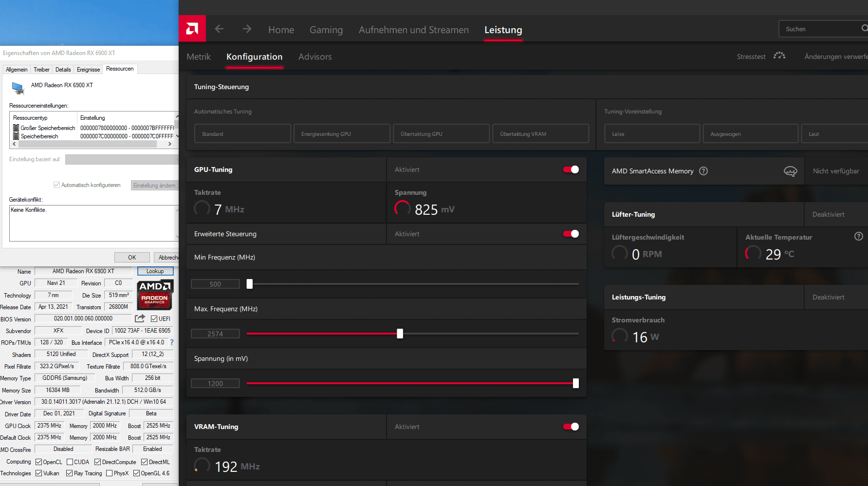Select Übertaktung GPU tuning option

[x=441, y=133]
